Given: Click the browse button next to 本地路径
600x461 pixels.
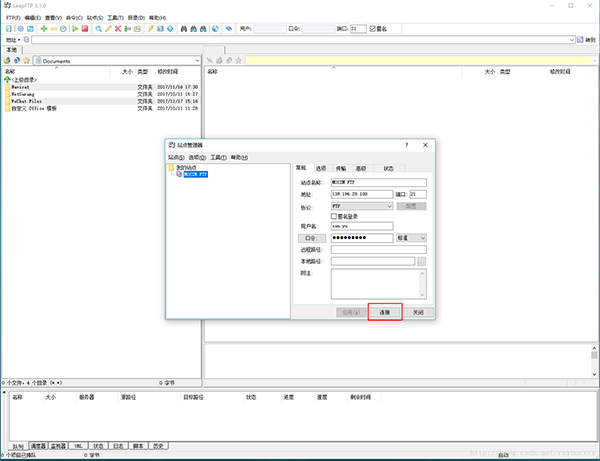Looking at the screenshot, I should pyautogui.click(x=422, y=262).
